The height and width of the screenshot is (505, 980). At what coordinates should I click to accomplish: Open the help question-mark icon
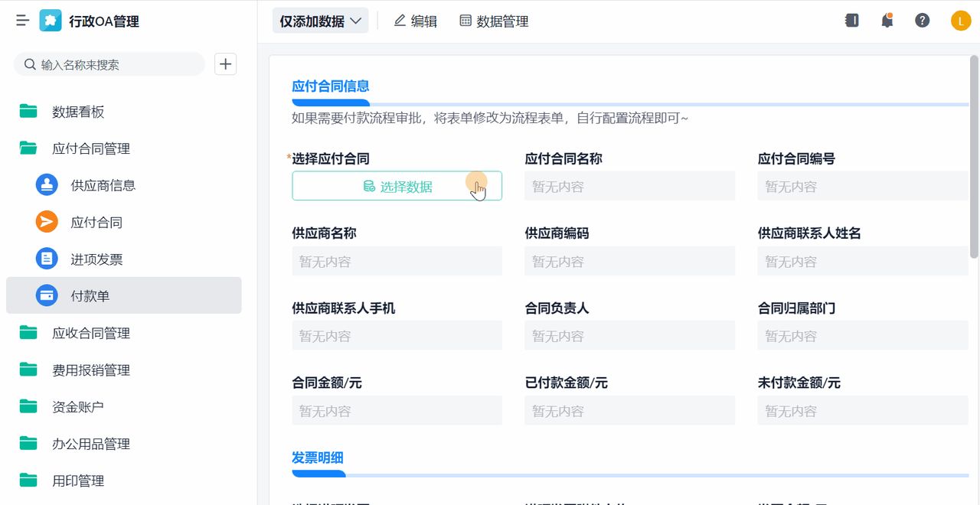pos(922,20)
